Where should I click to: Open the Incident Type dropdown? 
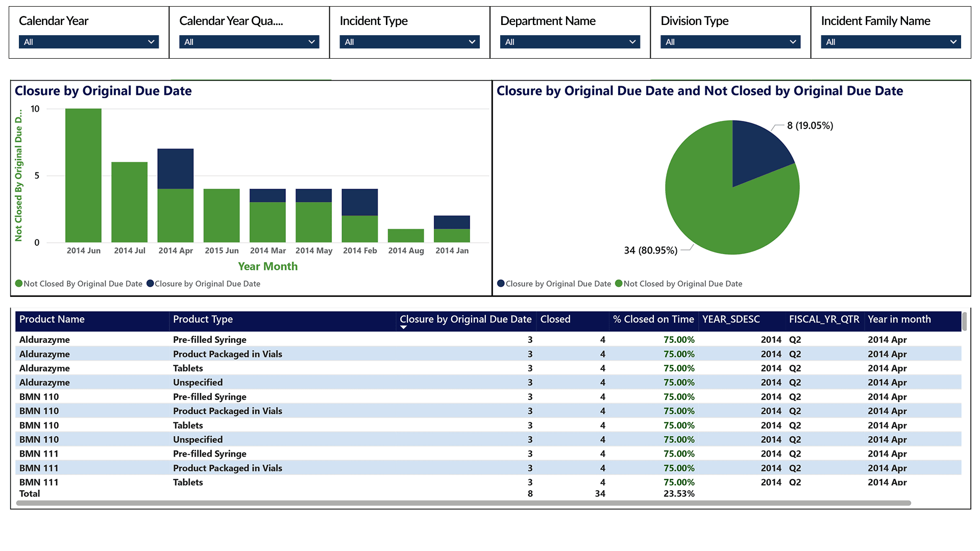tap(409, 42)
